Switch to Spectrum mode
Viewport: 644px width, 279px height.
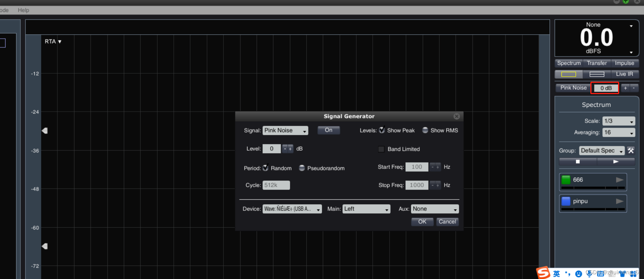pyautogui.click(x=569, y=63)
